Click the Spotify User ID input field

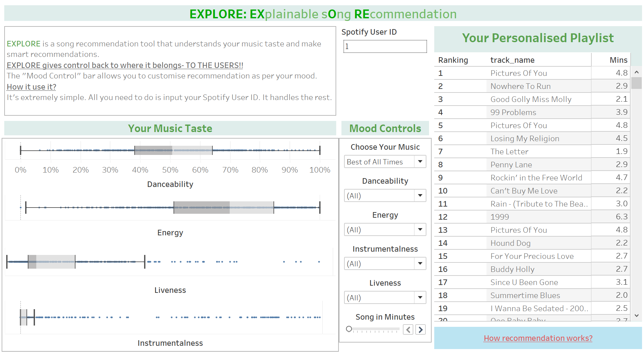pyautogui.click(x=385, y=46)
